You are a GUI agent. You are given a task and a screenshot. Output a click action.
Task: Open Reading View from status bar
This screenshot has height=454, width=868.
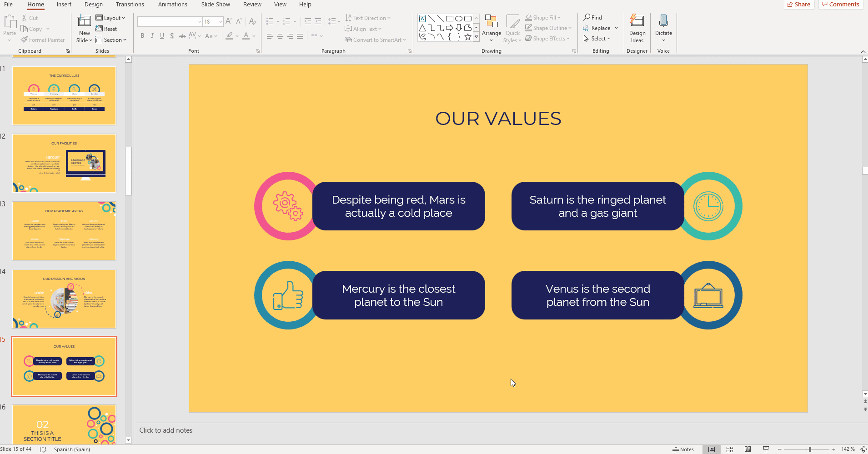(748, 449)
